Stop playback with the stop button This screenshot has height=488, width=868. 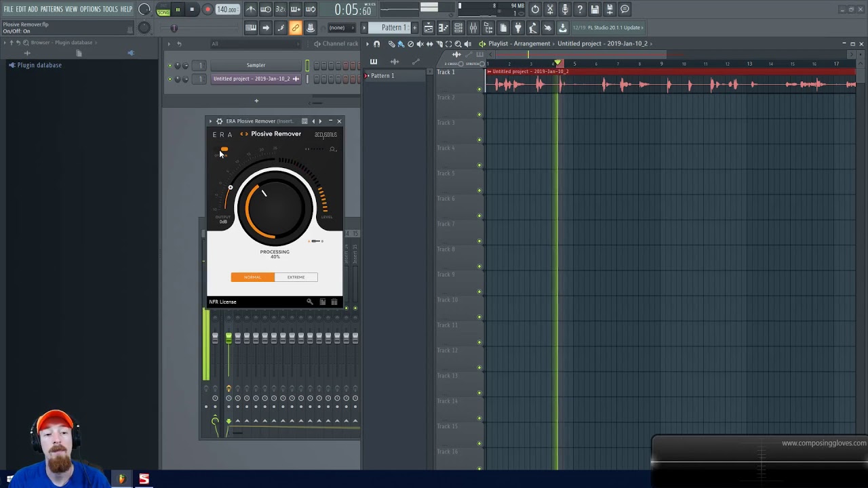[x=192, y=9]
